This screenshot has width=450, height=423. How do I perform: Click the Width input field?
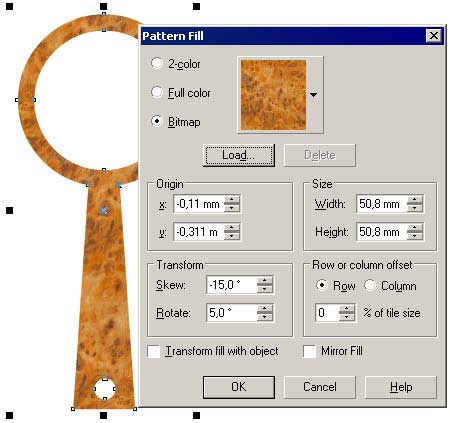tap(382, 204)
